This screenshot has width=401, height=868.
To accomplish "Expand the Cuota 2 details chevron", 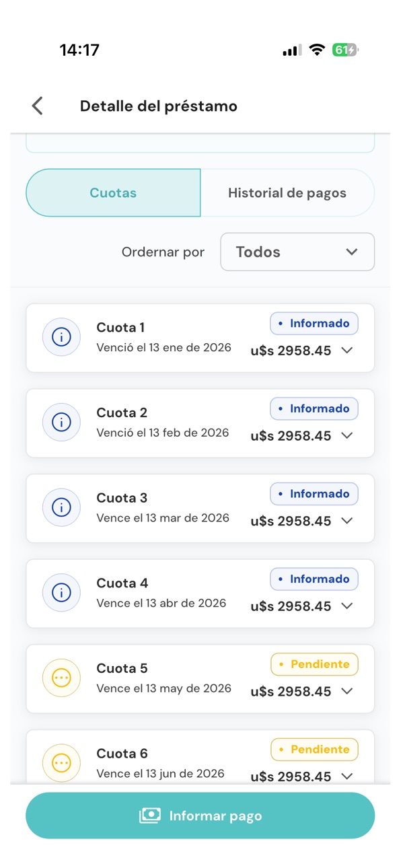I will [x=347, y=435].
